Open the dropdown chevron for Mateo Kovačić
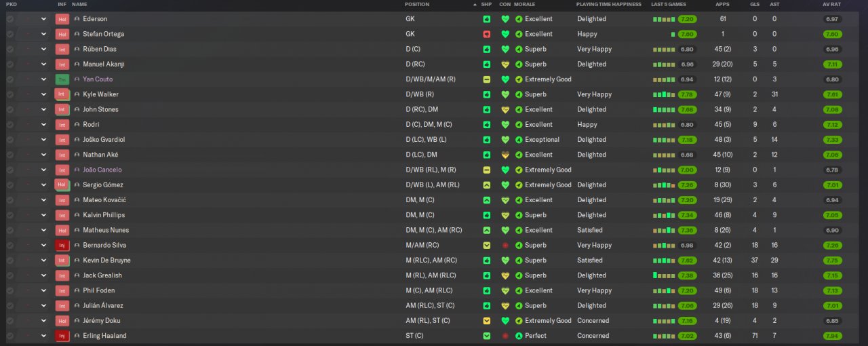 click(44, 200)
